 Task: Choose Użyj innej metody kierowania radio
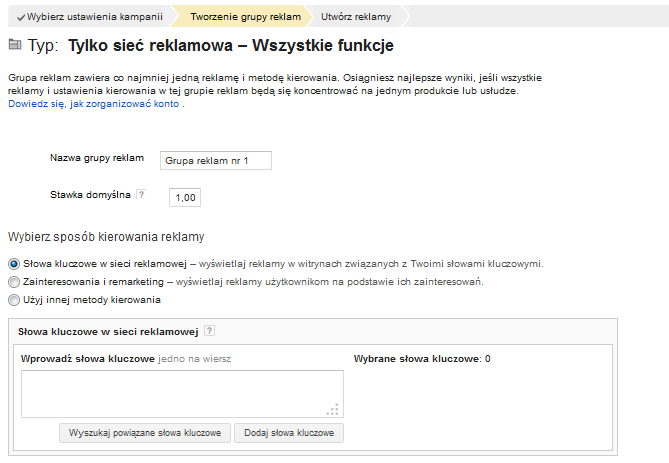click(13, 300)
